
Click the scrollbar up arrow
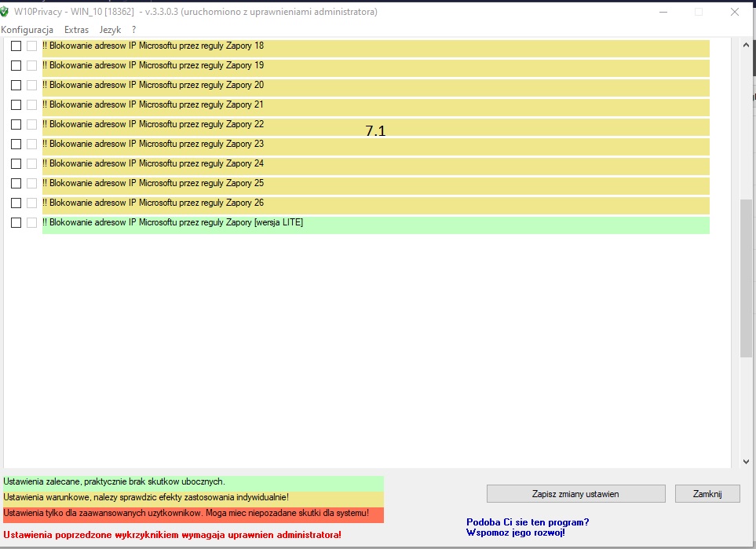click(746, 45)
